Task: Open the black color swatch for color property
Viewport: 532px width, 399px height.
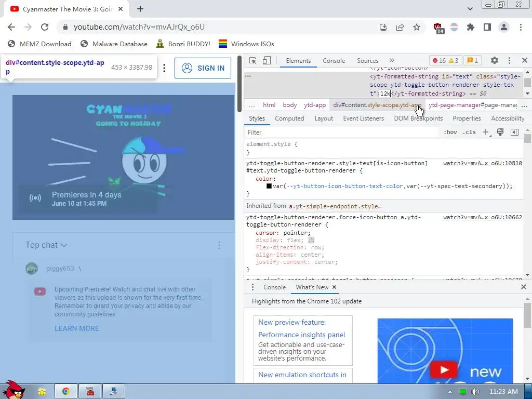Action: (269, 186)
